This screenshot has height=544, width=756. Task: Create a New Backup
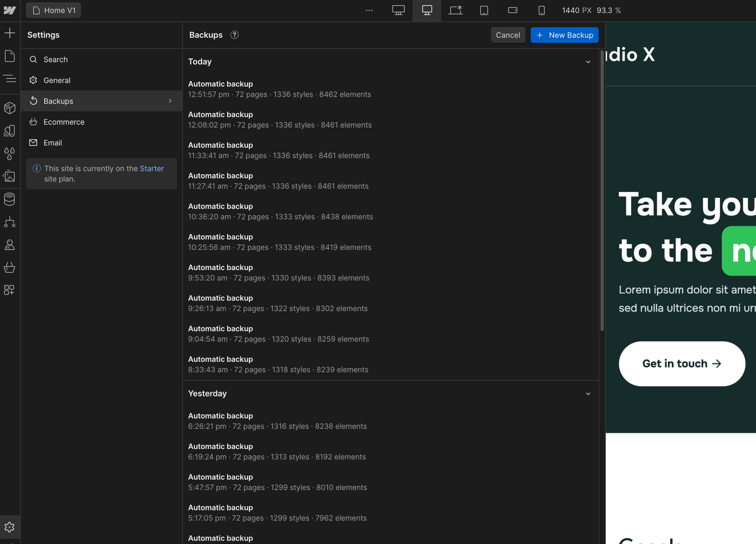564,35
